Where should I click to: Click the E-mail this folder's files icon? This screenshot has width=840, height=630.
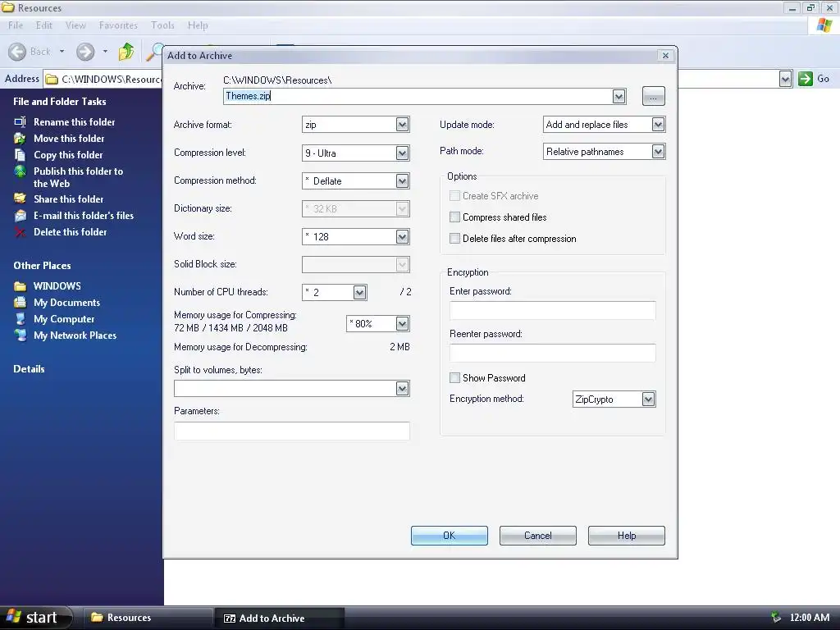20,216
